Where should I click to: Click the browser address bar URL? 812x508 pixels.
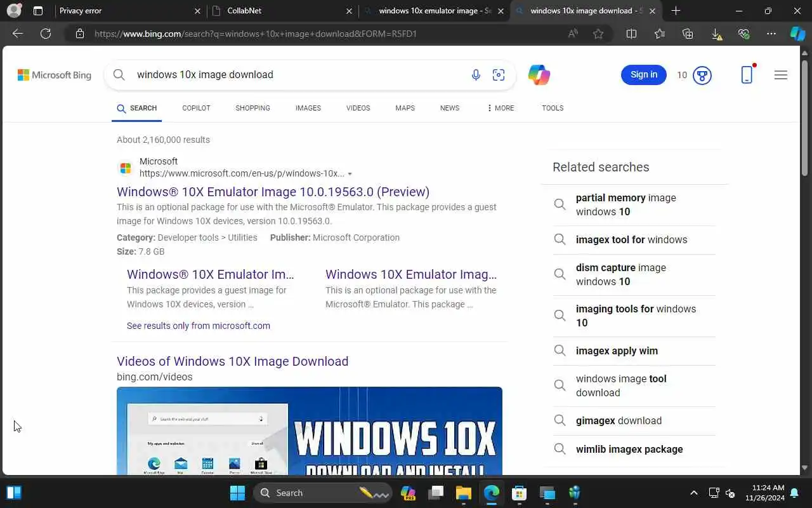[x=256, y=34]
